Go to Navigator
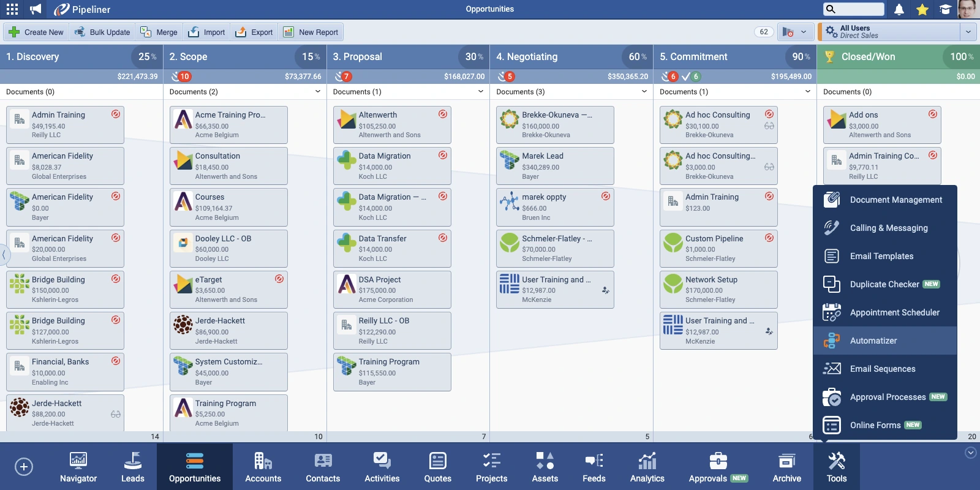Viewport: 980px width, 490px height. [78, 467]
